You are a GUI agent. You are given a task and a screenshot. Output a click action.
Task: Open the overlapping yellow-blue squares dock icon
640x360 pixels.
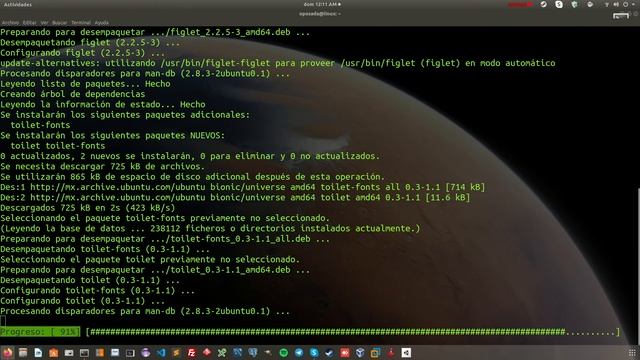[x=375, y=352]
